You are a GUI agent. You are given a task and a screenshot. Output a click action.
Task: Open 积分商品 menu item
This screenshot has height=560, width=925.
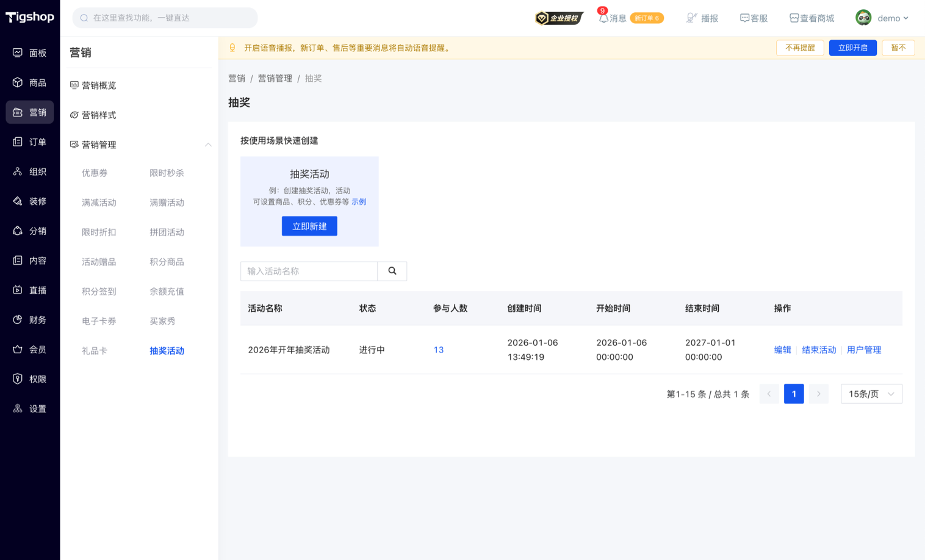point(167,262)
